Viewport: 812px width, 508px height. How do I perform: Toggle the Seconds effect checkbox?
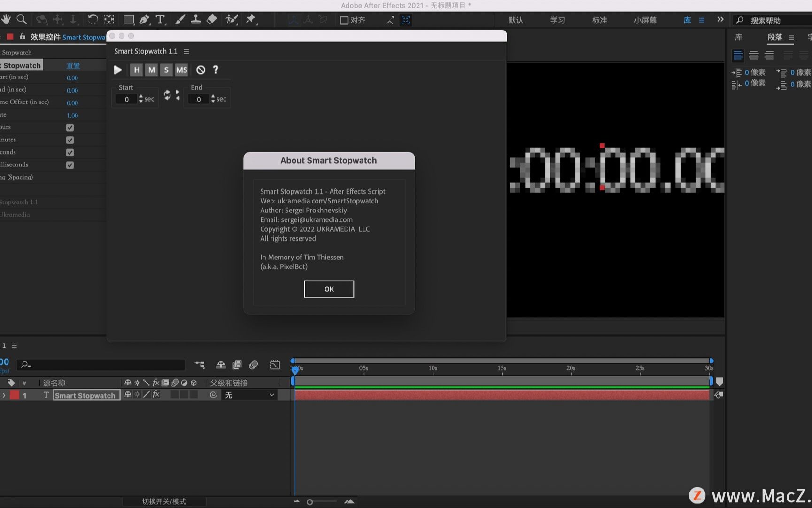(70, 152)
